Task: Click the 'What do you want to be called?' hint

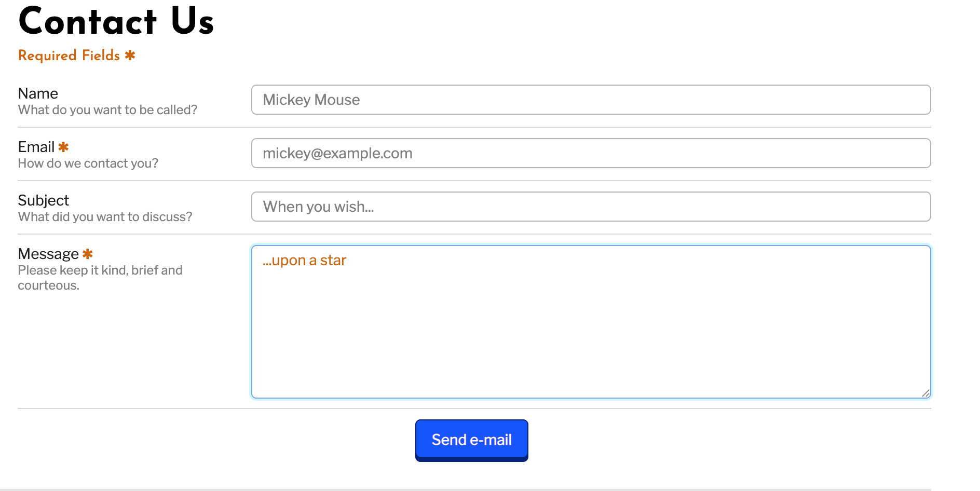Action: [x=107, y=110]
